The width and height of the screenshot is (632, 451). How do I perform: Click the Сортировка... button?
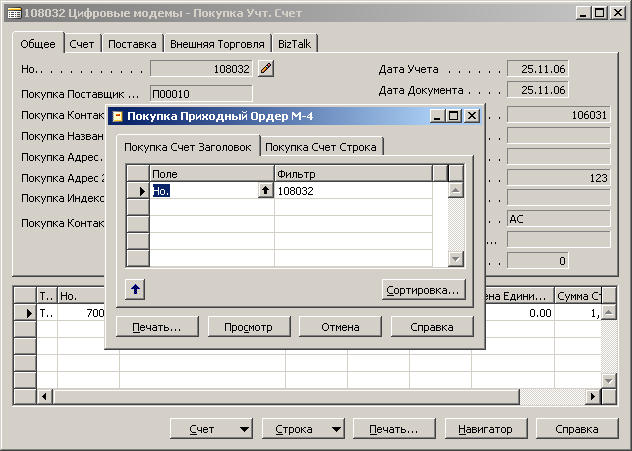[424, 290]
